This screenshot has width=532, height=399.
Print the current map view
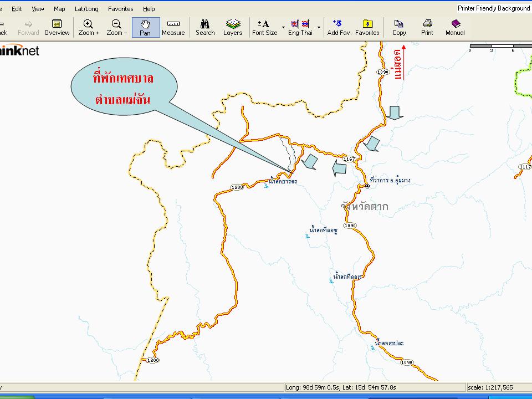427,27
